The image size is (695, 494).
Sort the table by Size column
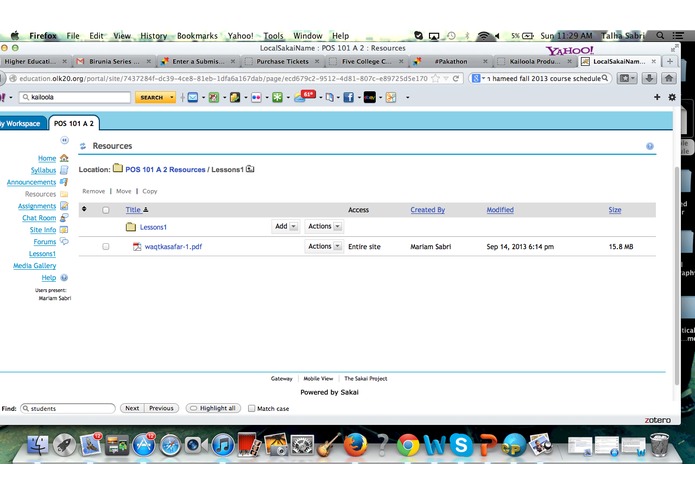tap(615, 210)
